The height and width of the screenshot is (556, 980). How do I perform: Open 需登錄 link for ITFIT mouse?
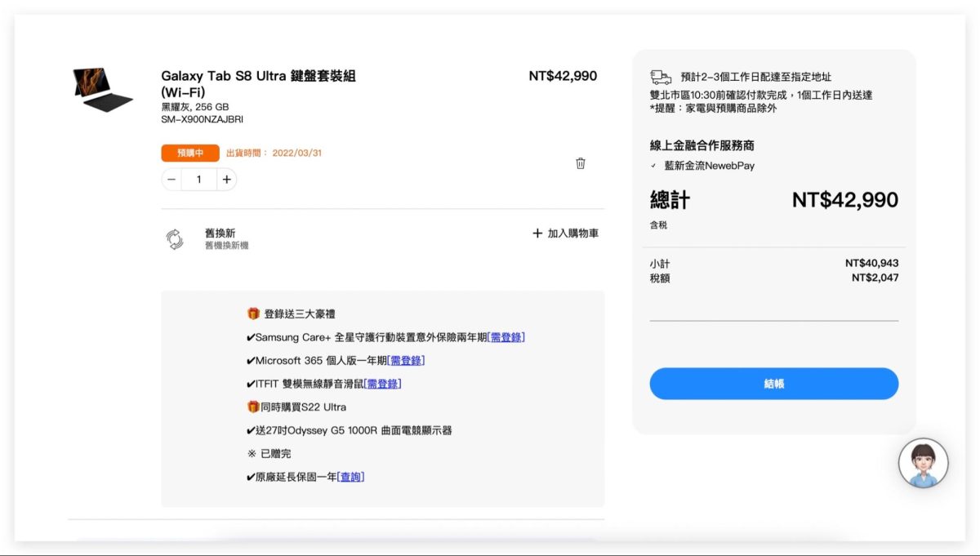(x=382, y=384)
